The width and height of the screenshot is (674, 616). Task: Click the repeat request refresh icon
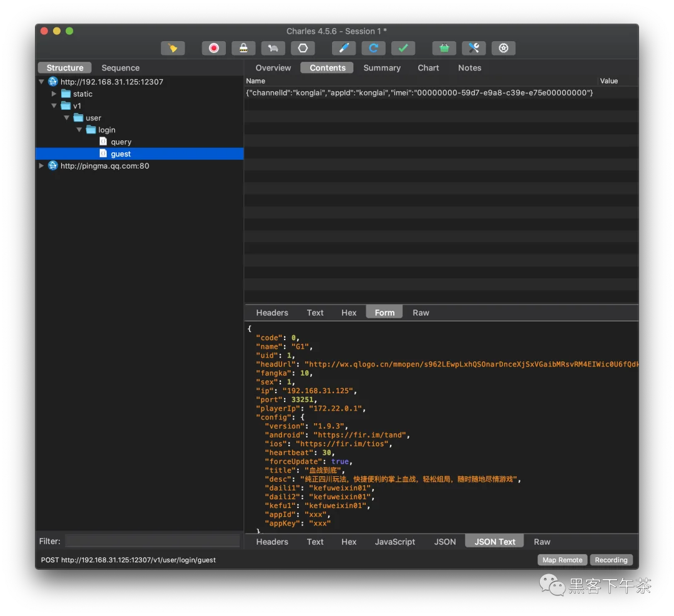click(x=374, y=48)
